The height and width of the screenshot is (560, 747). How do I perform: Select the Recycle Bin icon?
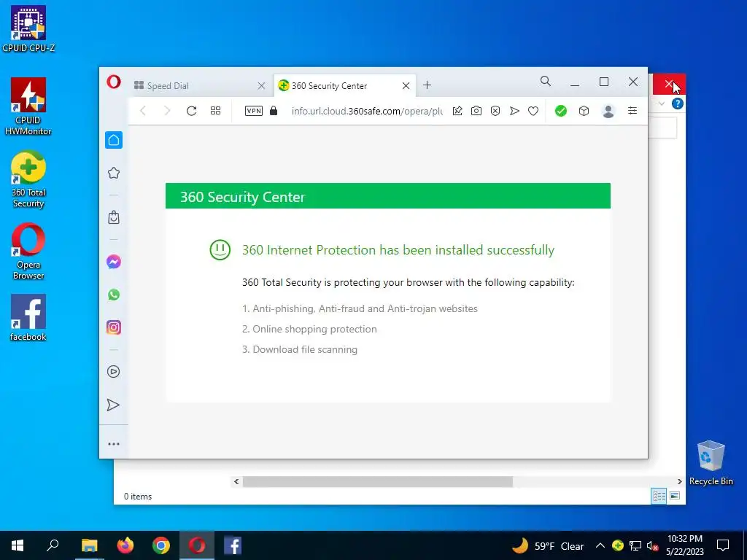coord(711,463)
